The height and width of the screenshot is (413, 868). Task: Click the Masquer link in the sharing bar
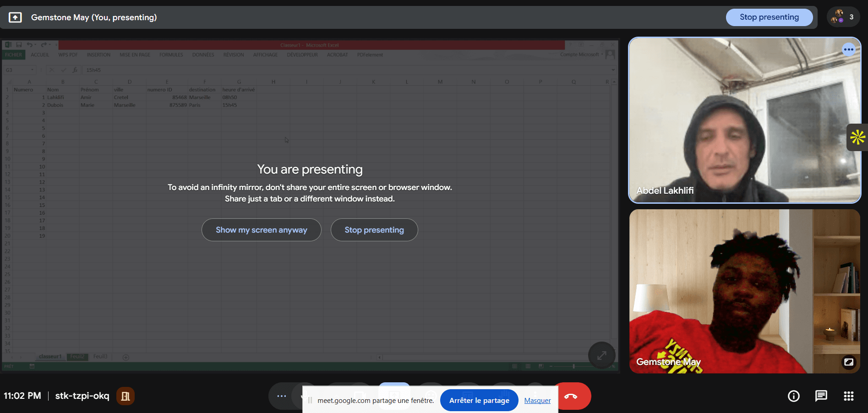[537, 400]
